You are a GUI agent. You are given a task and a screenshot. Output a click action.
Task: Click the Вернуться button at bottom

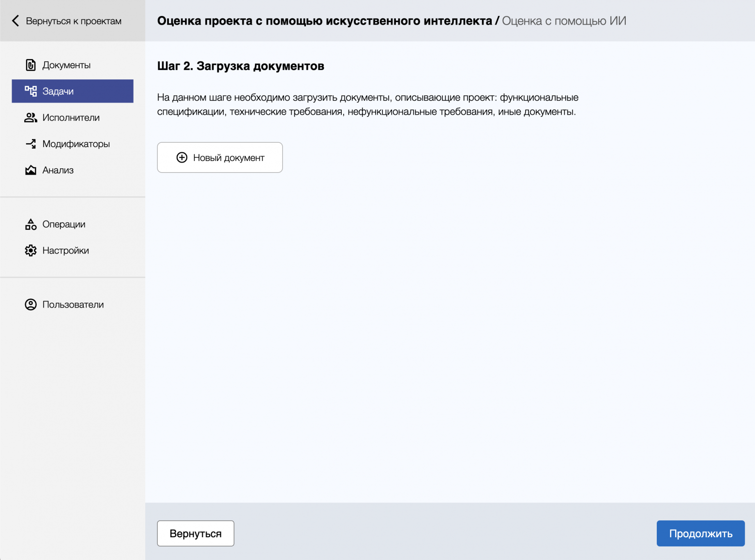pyautogui.click(x=196, y=533)
